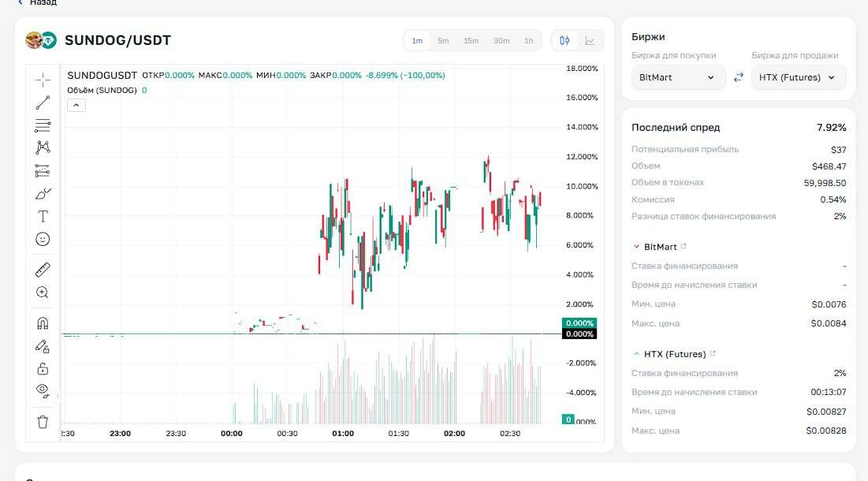
Task: Click the Последний спред heading
Action: point(676,127)
